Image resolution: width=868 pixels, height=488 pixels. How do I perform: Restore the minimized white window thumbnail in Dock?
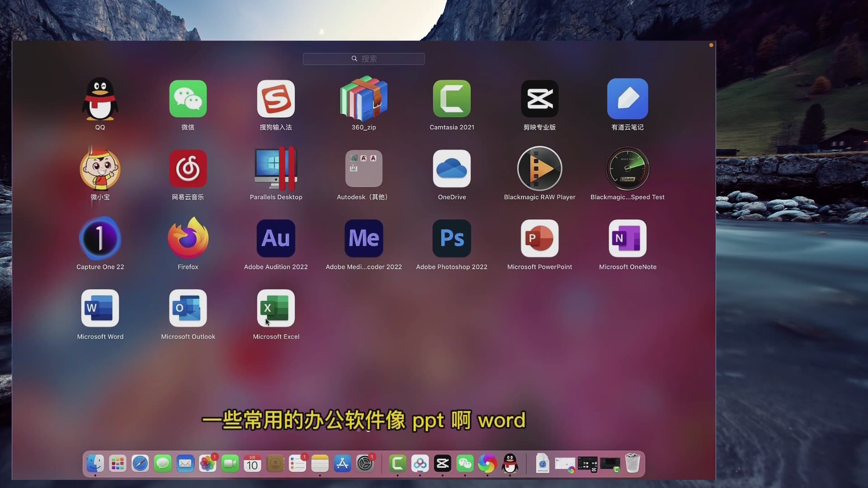[565, 465]
